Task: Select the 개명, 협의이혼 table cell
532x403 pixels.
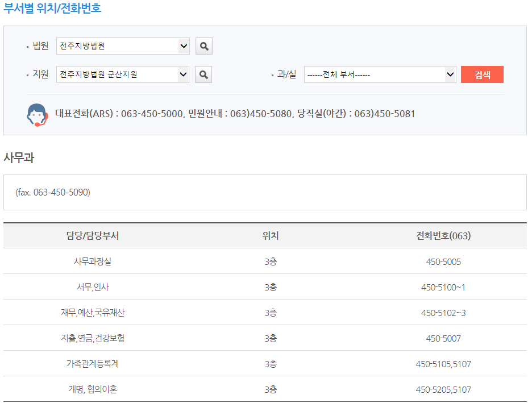Action: (x=93, y=389)
